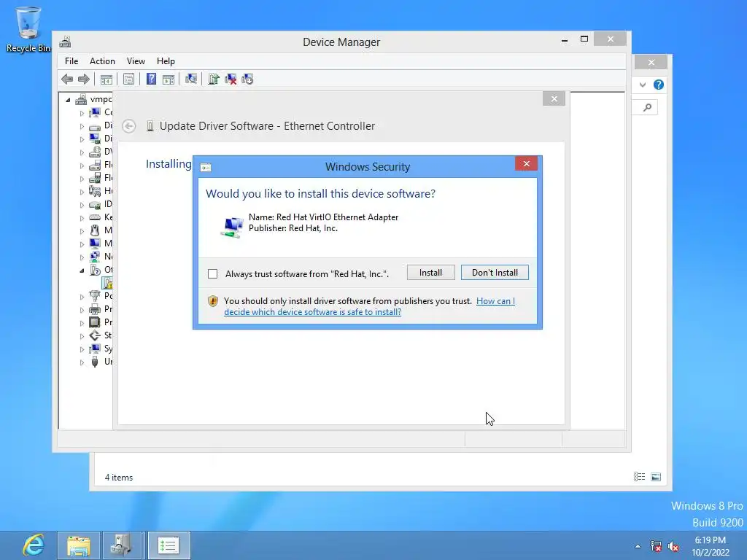Select the Network adapters icon in tree
Viewport: 747px width, 560px height.
pos(95,257)
